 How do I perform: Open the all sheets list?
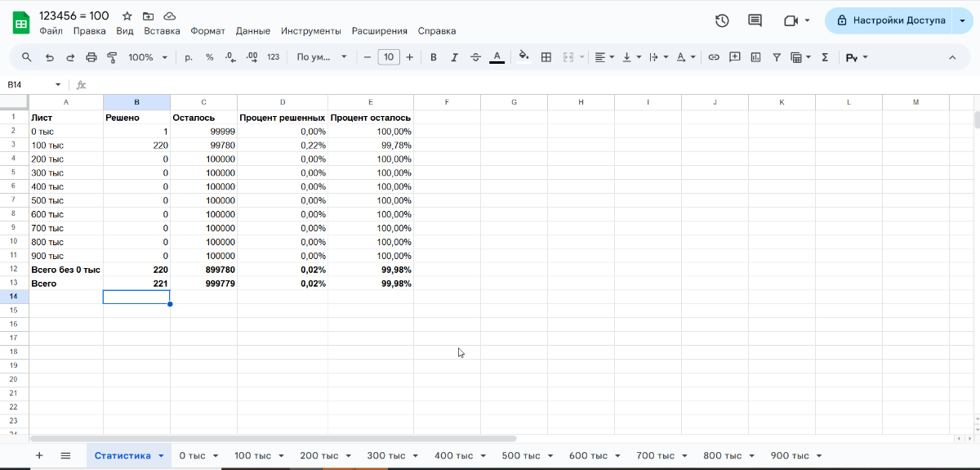point(66,455)
